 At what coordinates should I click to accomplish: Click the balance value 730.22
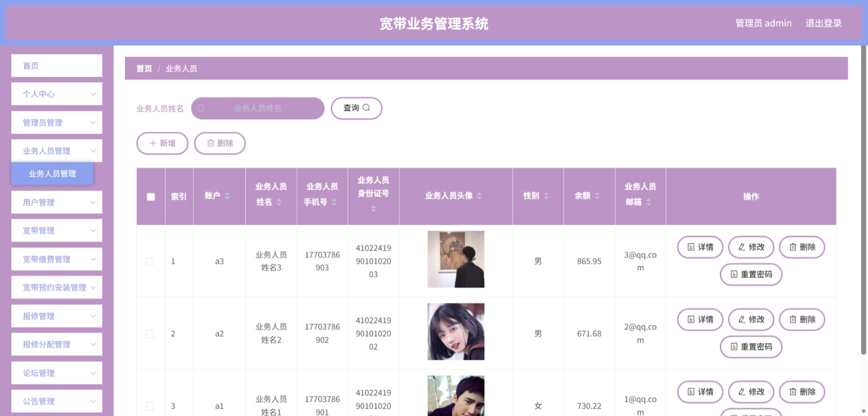coord(589,406)
